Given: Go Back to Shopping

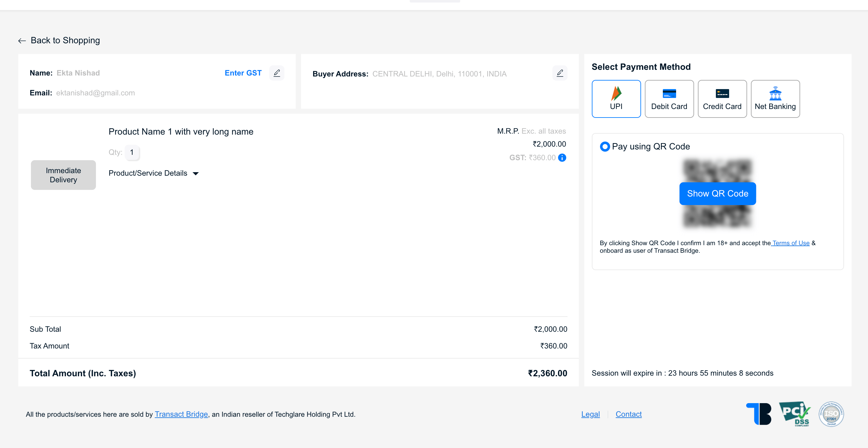Looking at the screenshot, I should 59,40.
